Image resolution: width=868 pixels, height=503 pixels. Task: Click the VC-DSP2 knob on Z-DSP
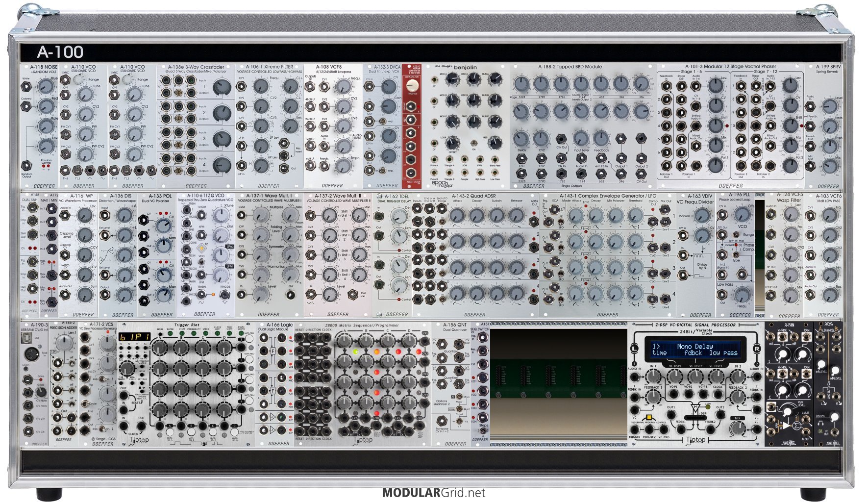(695, 376)
